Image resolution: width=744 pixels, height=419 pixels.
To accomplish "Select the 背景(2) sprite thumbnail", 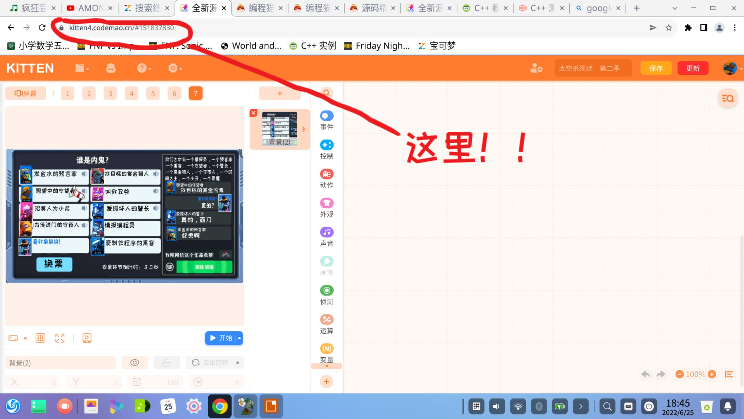I will point(279,129).
